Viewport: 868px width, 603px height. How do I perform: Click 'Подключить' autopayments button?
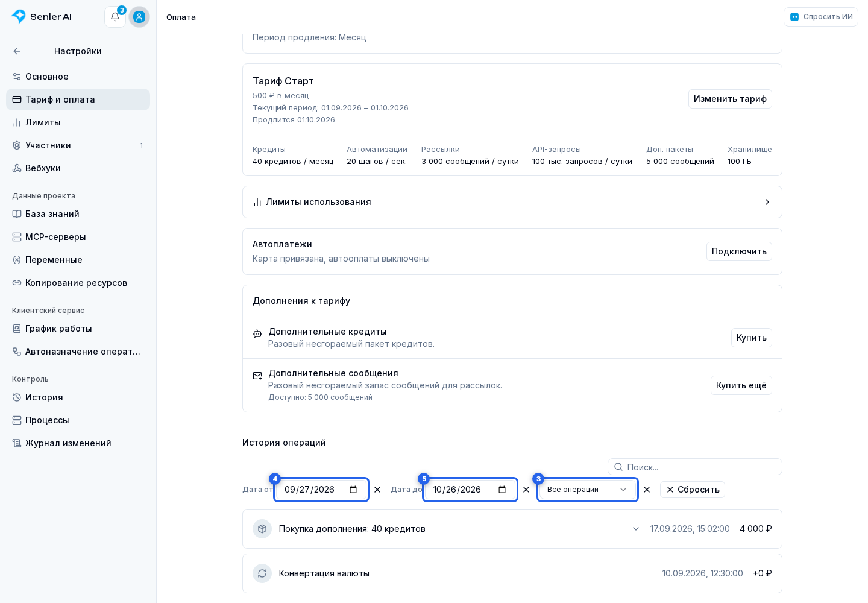[739, 251]
